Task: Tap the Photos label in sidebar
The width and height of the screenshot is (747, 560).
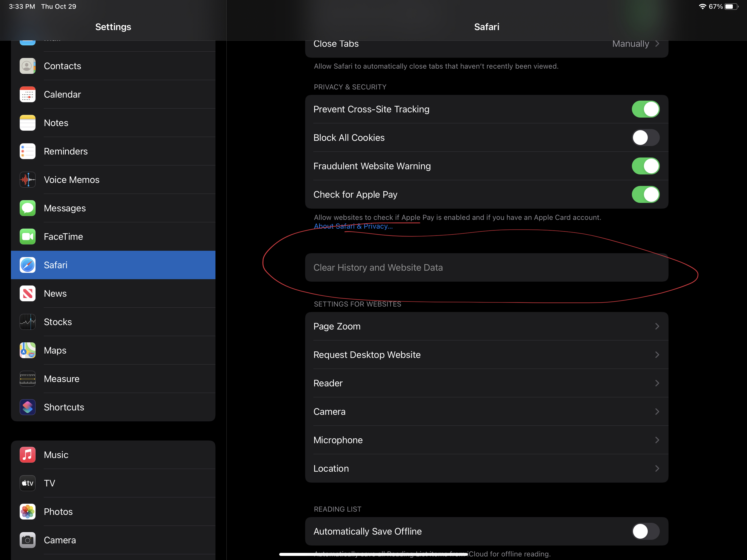Action: click(x=58, y=512)
